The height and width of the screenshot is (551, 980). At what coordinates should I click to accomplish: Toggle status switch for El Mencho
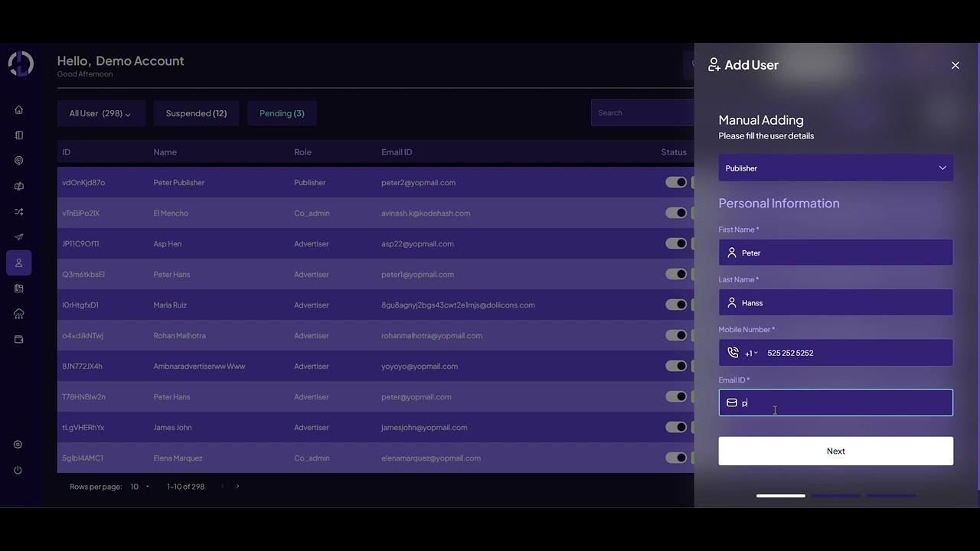pos(675,214)
